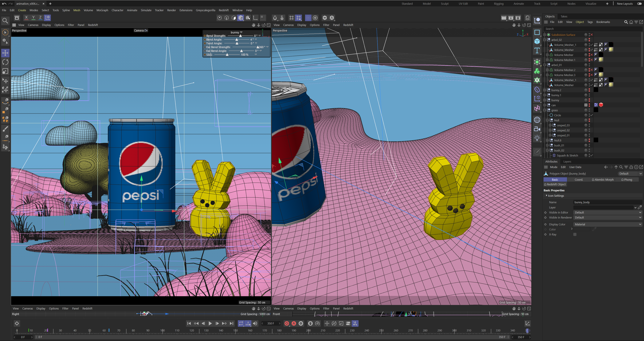Image resolution: width=644 pixels, height=341 pixels.
Task: Toggle Circle object's enable checkmark
Action: [592, 115]
